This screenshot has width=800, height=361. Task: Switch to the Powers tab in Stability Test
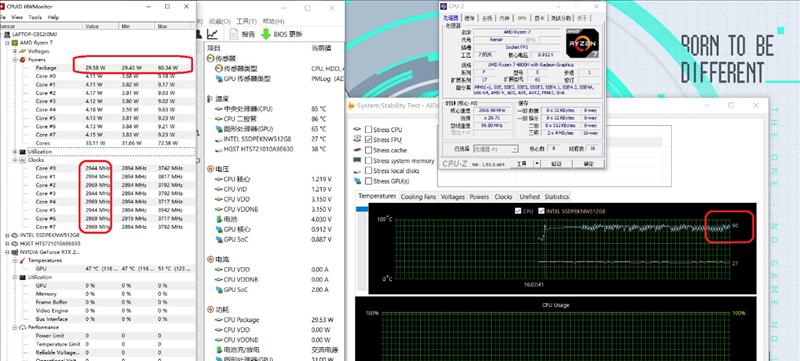[x=479, y=197]
